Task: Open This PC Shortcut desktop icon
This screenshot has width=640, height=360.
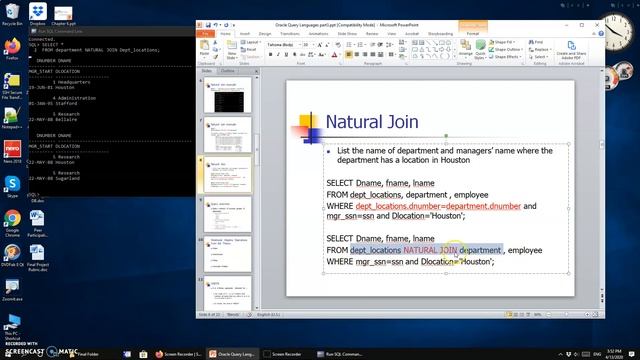Action: click(12, 327)
